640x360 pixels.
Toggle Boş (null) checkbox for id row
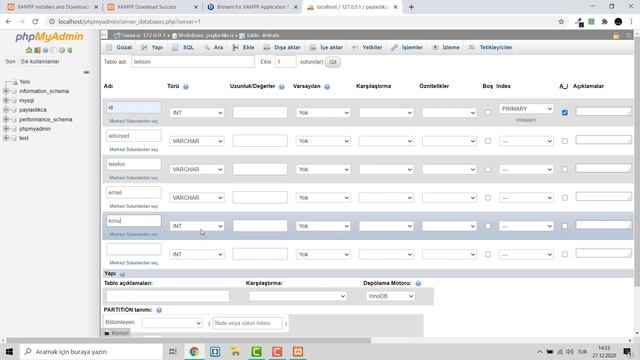(x=488, y=113)
